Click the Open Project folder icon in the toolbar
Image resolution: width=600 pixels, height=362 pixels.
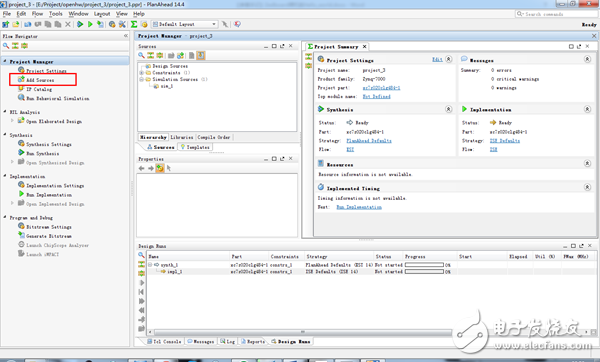pyautogui.click(x=16, y=24)
